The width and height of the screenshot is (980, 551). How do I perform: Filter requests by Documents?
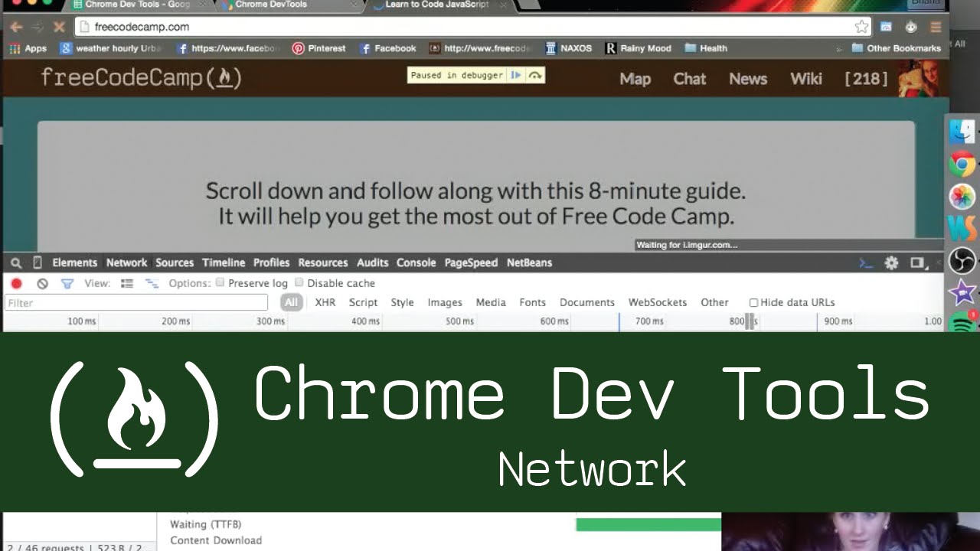(587, 302)
